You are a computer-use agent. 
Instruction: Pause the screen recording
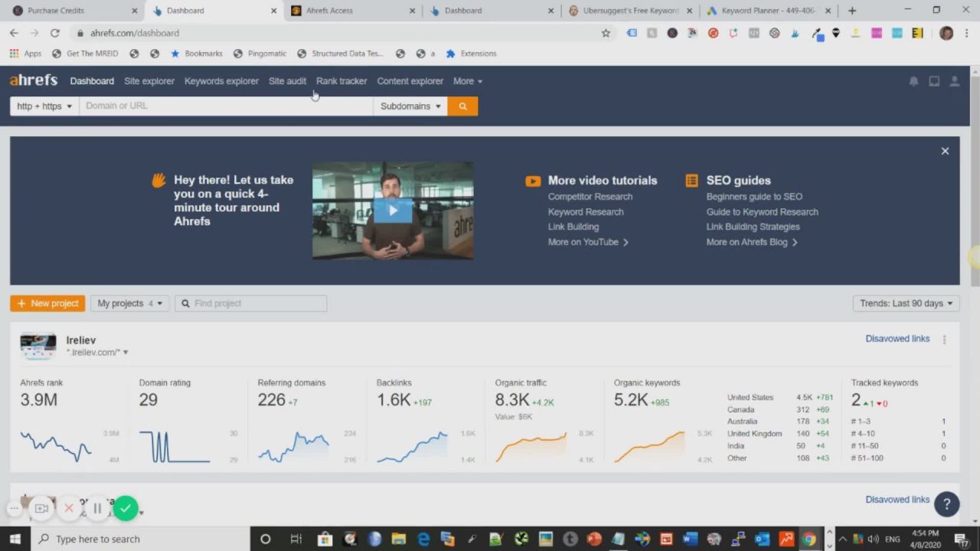pyautogui.click(x=97, y=508)
